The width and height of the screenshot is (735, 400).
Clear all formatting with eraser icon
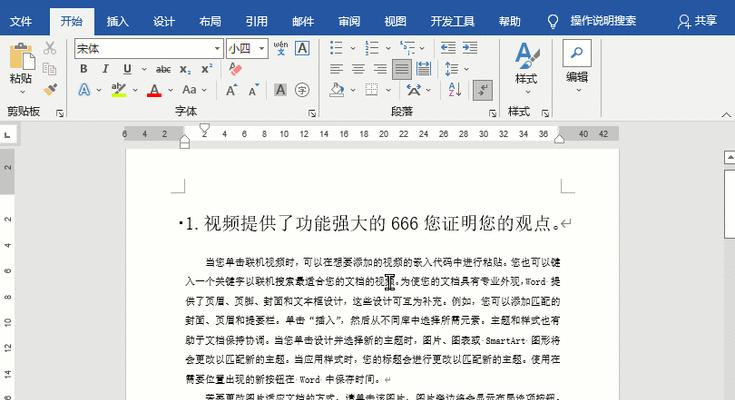235,69
